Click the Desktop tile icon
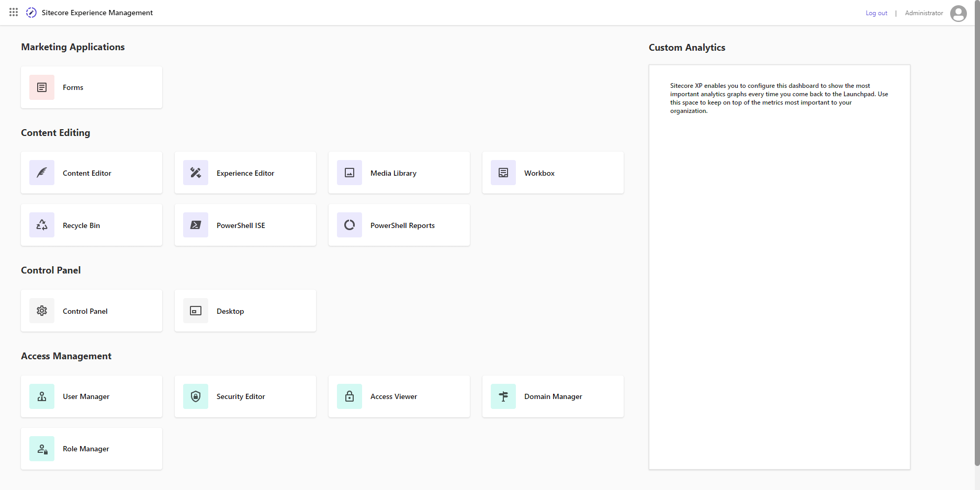 click(x=196, y=311)
